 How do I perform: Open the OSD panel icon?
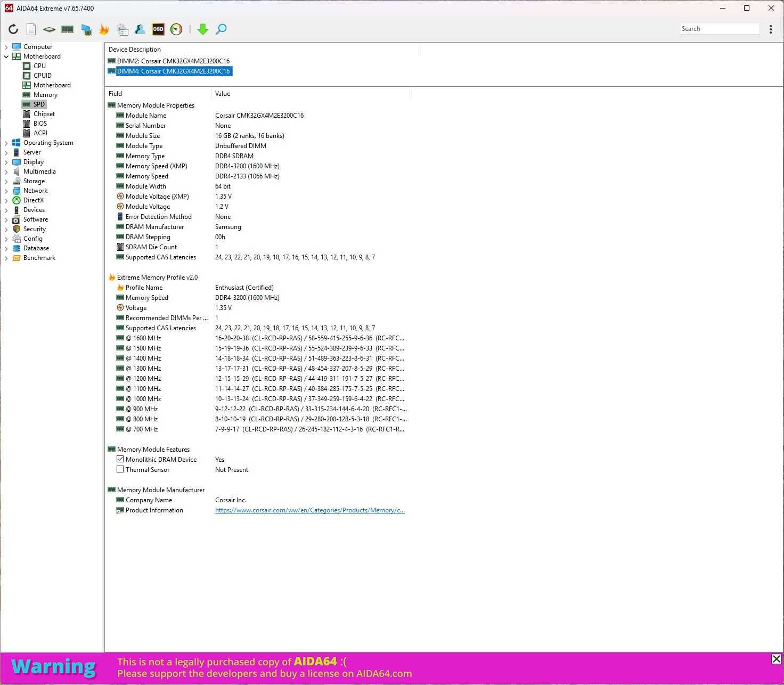tap(158, 29)
